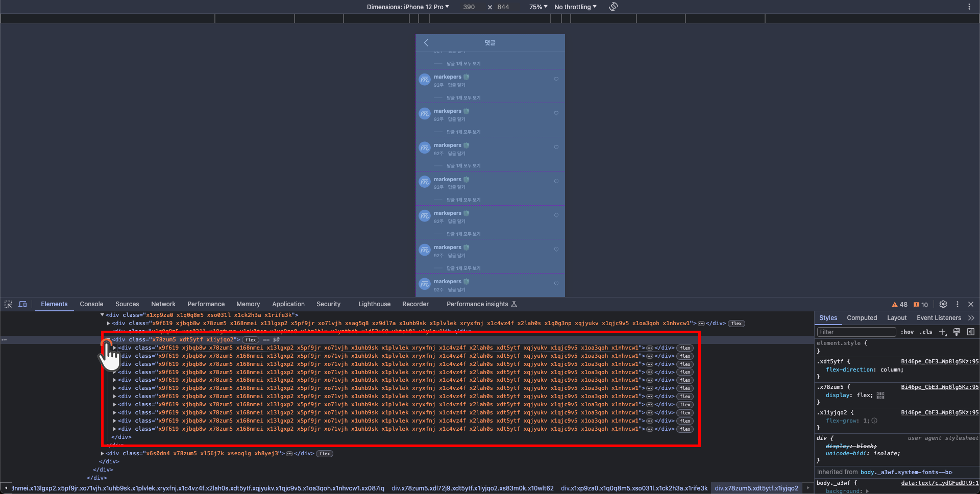The width and height of the screenshot is (980, 494).
Task: Toggle the flex badge on the x6s0dn4 div
Action: [x=325, y=454]
